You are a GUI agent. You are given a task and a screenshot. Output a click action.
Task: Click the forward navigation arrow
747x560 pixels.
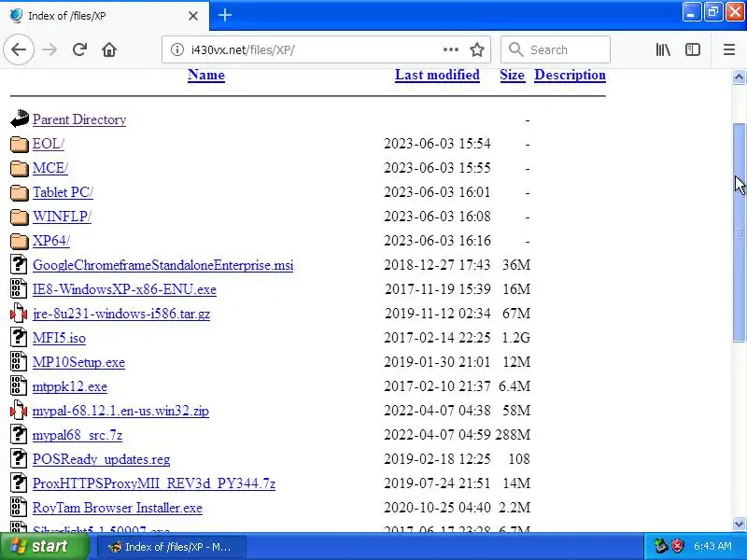[x=49, y=49]
